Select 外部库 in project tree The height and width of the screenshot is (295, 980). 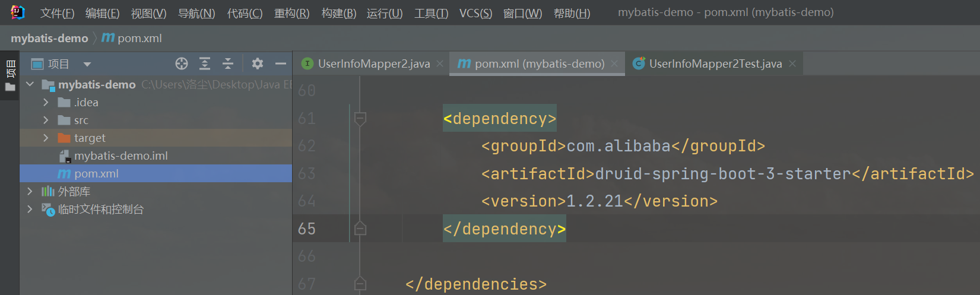click(x=156, y=191)
